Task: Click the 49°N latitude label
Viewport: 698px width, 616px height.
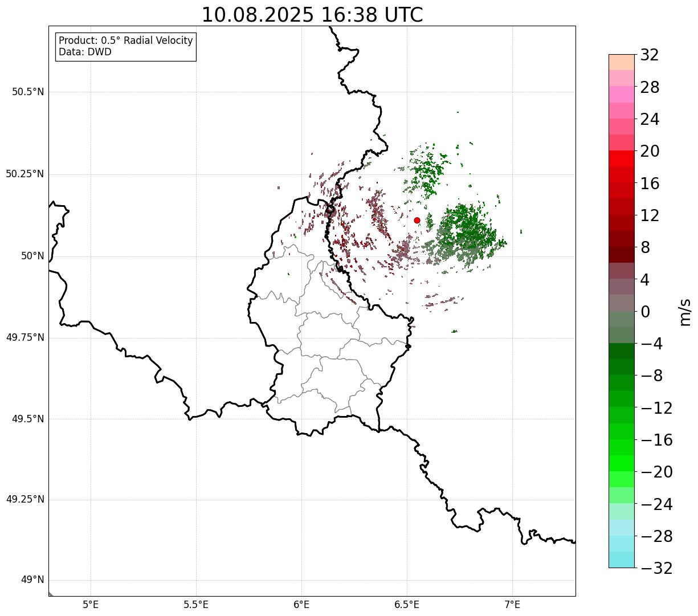Action: 33,580
